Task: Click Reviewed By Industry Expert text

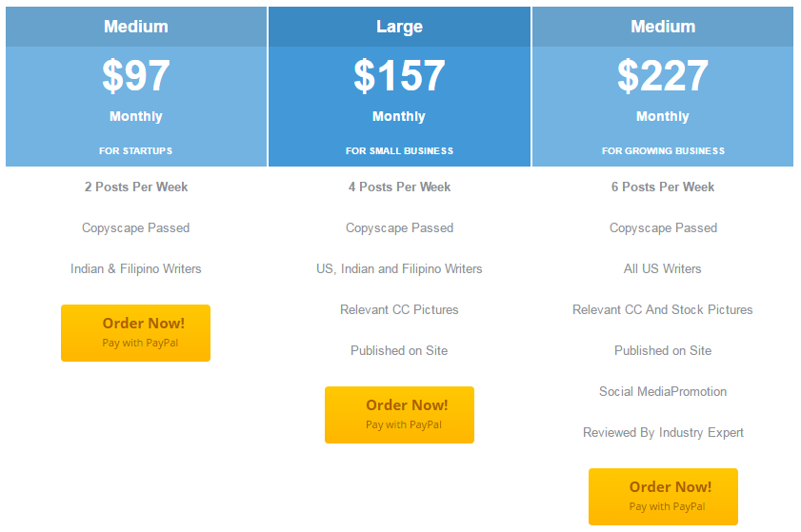Action: coord(663,432)
